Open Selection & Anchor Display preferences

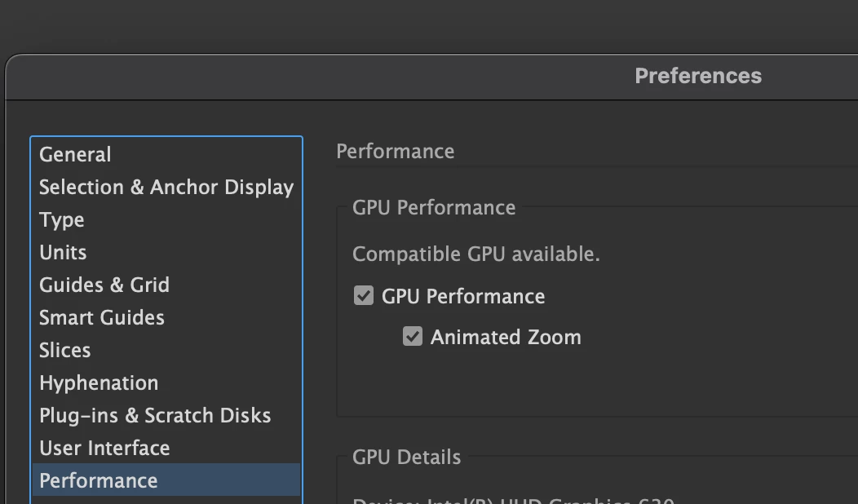coord(166,187)
